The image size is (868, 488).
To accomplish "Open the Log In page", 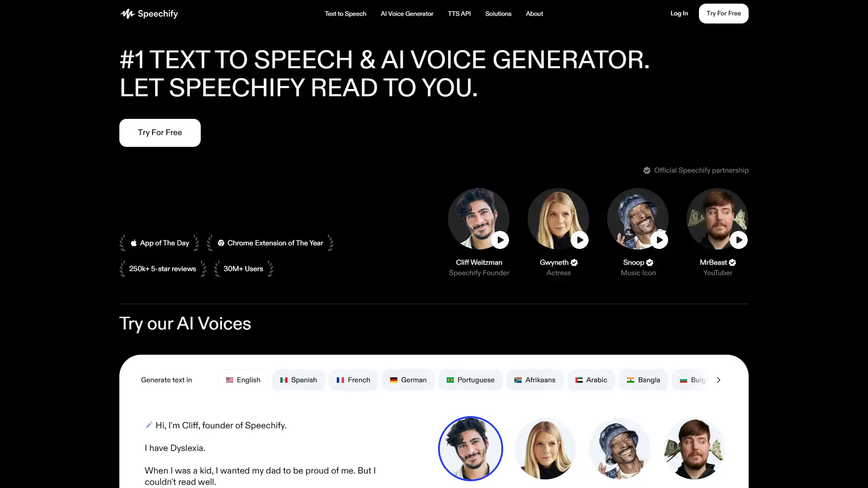I will pyautogui.click(x=679, y=13).
